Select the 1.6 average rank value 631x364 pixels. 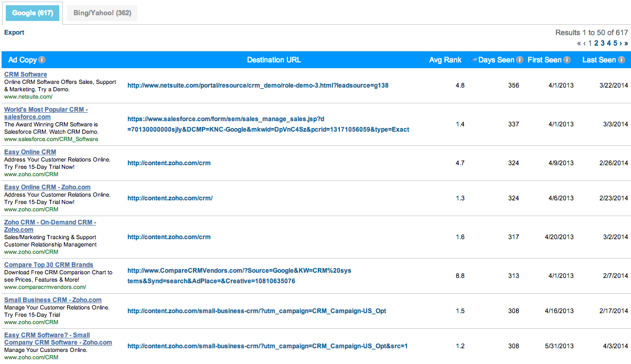click(460, 237)
